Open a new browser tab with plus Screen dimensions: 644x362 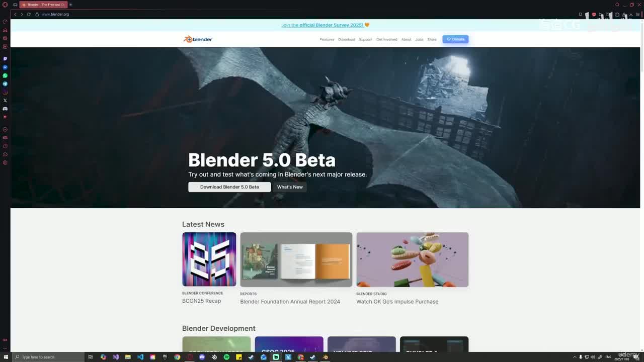[70, 5]
